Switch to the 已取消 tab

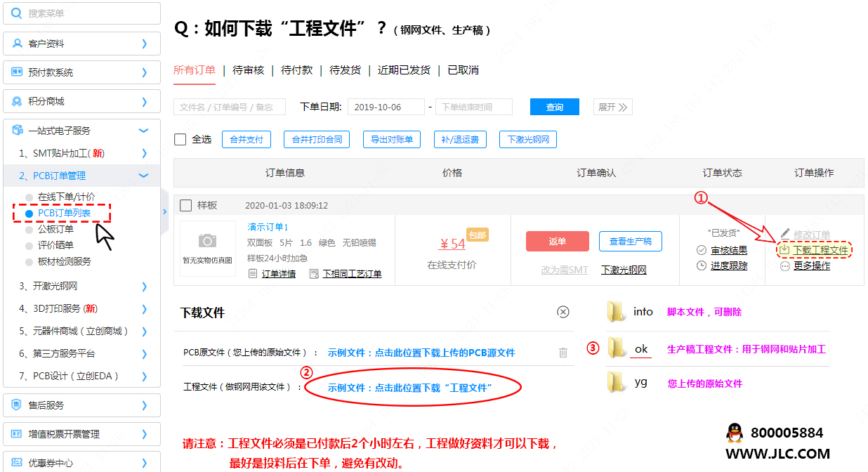click(x=463, y=70)
